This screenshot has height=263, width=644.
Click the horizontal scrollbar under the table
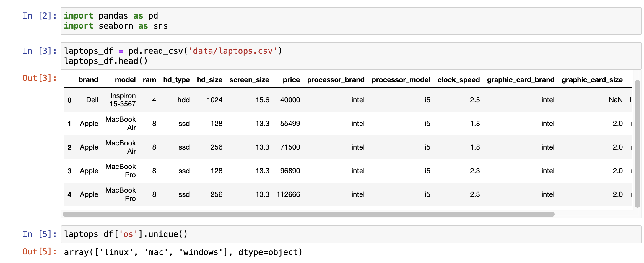308,214
